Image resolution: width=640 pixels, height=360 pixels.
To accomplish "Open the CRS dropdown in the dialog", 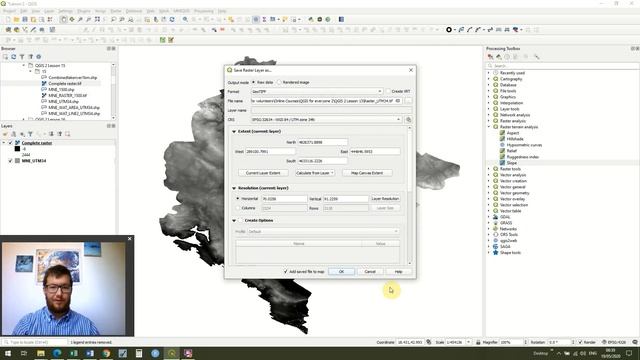I will pyautogui.click(x=326, y=120).
